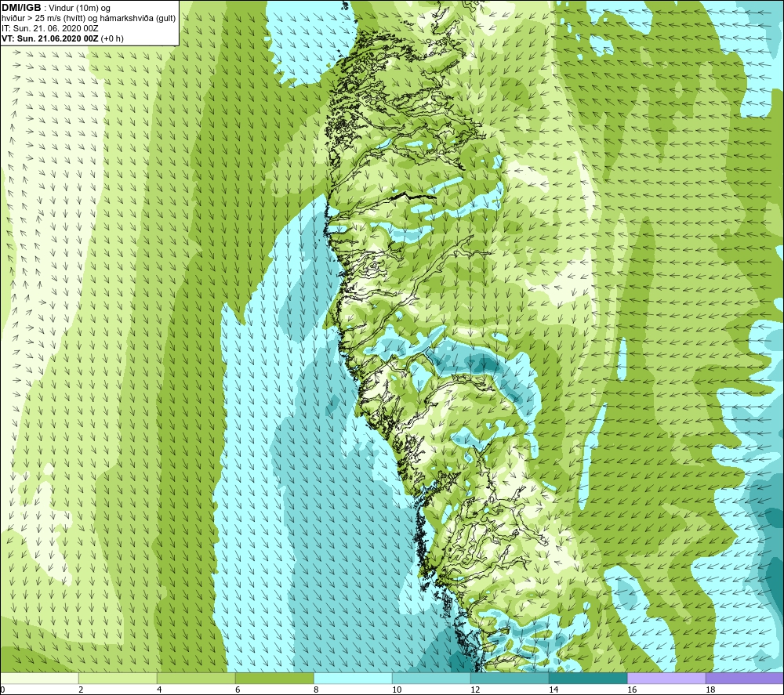Click the 2-4 m/s light green legend swatch
784x695 pixels.
click(x=118, y=679)
